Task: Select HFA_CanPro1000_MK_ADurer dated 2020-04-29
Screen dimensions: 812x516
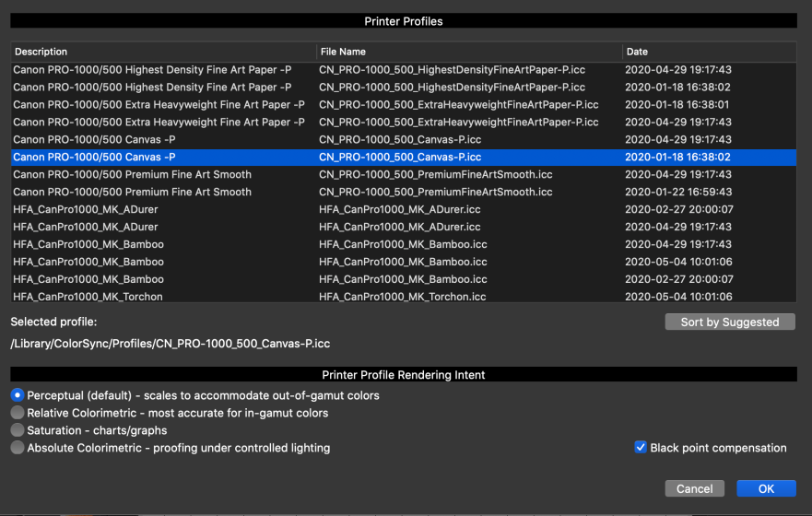Action: [x=404, y=228]
